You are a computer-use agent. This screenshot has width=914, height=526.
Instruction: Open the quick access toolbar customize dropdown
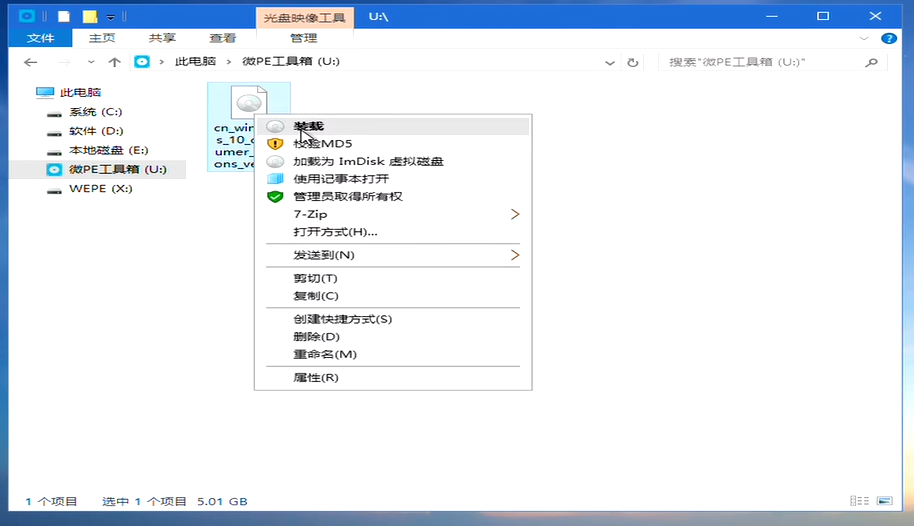coord(110,17)
